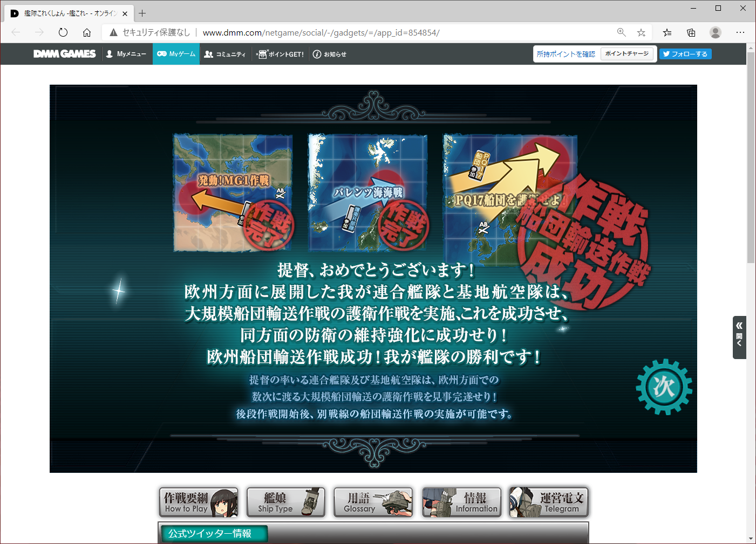Click the バレンツ海海戦 map thumbnail
The image size is (756, 544).
click(368, 193)
